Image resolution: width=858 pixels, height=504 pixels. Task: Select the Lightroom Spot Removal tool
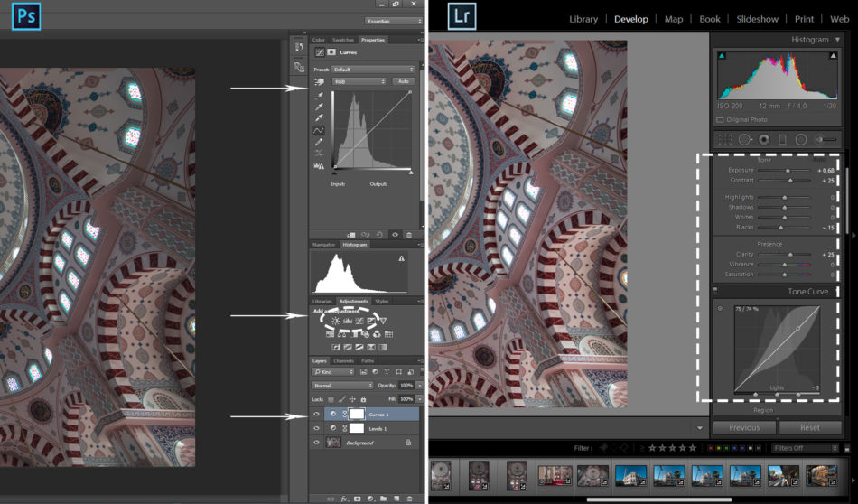coord(745,139)
